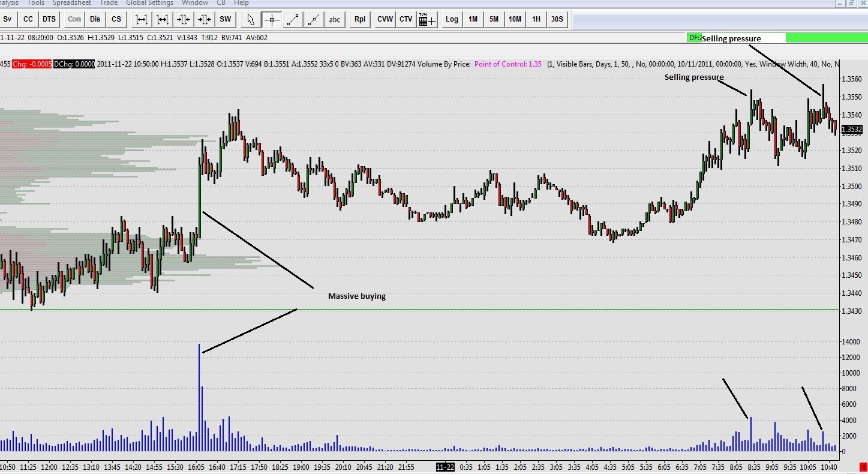Click the SW toolbar button

coord(226,19)
